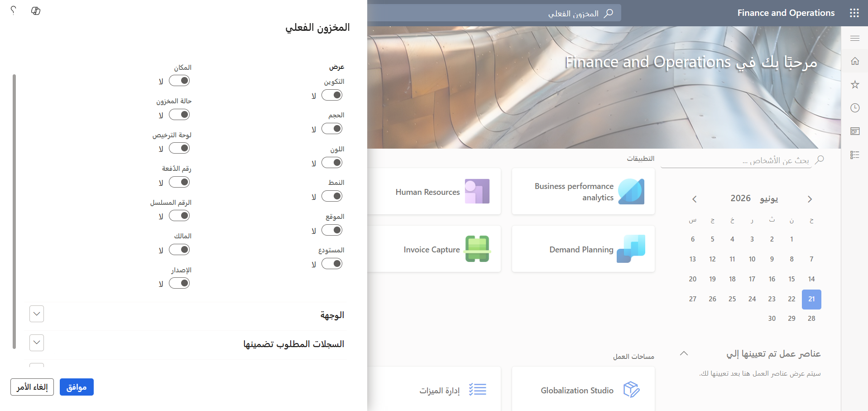Open the app launcher waffle icon
The image size is (868, 411).
tap(854, 13)
